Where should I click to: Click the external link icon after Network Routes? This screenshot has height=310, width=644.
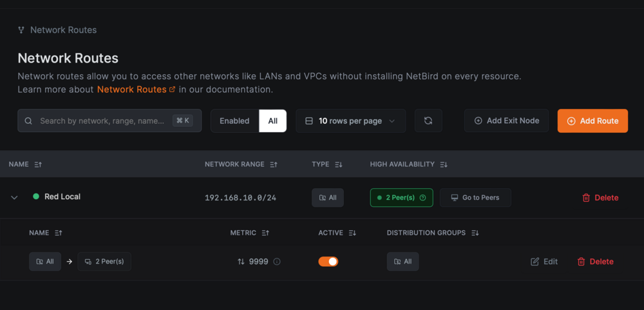pos(172,89)
